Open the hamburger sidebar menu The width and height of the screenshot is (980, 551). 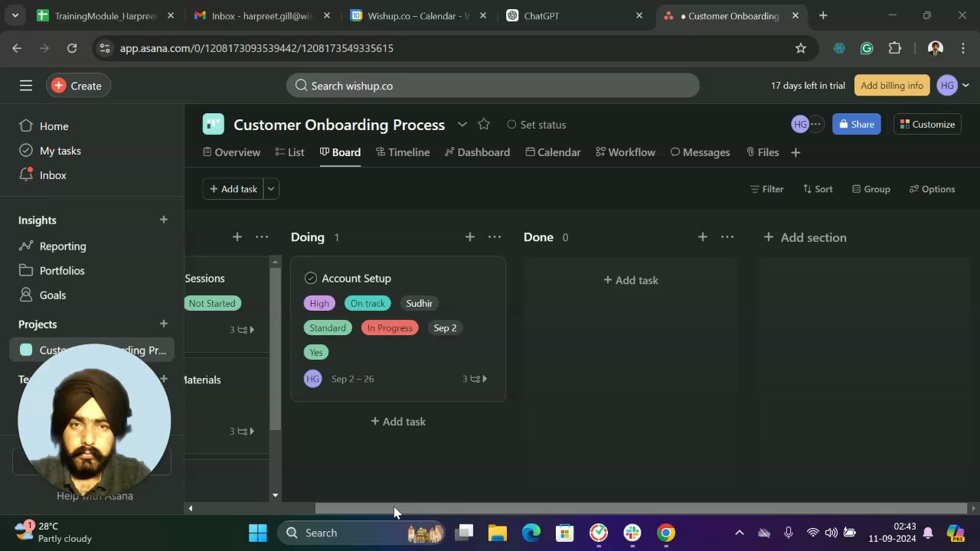click(26, 86)
